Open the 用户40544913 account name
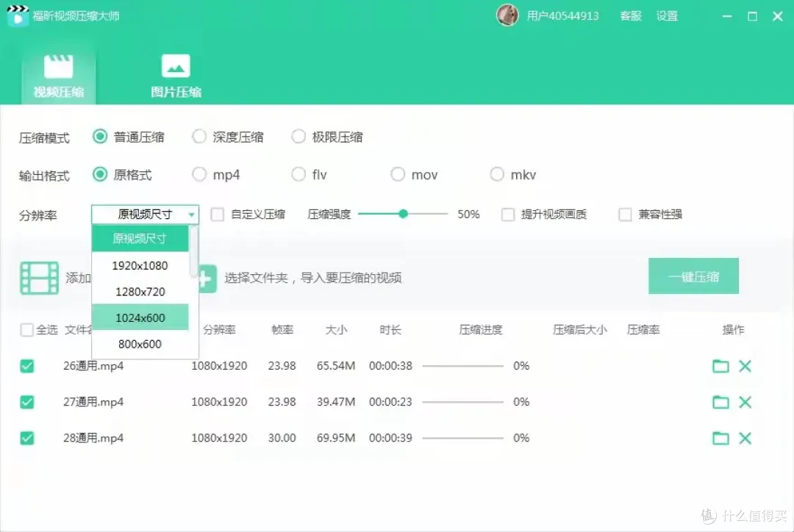Screen dimensions: 794x532 click(562, 15)
